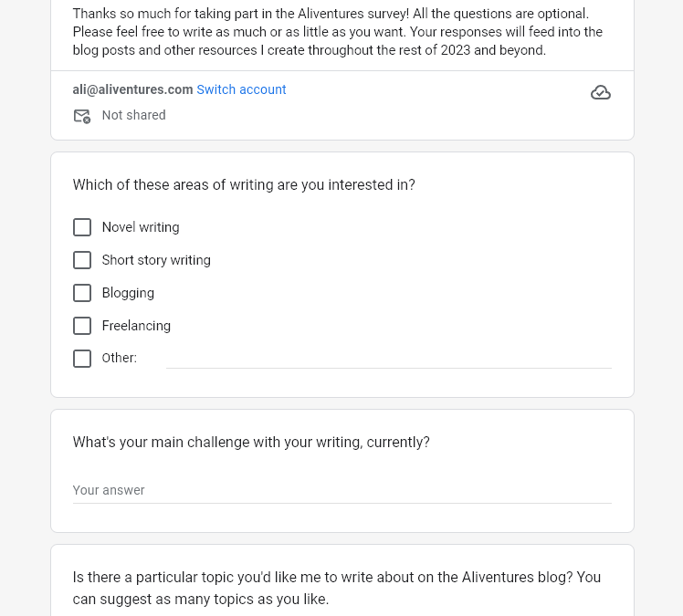Image resolution: width=683 pixels, height=616 pixels.
Task: Enable the Blogging checkbox
Action: pyautogui.click(x=82, y=293)
